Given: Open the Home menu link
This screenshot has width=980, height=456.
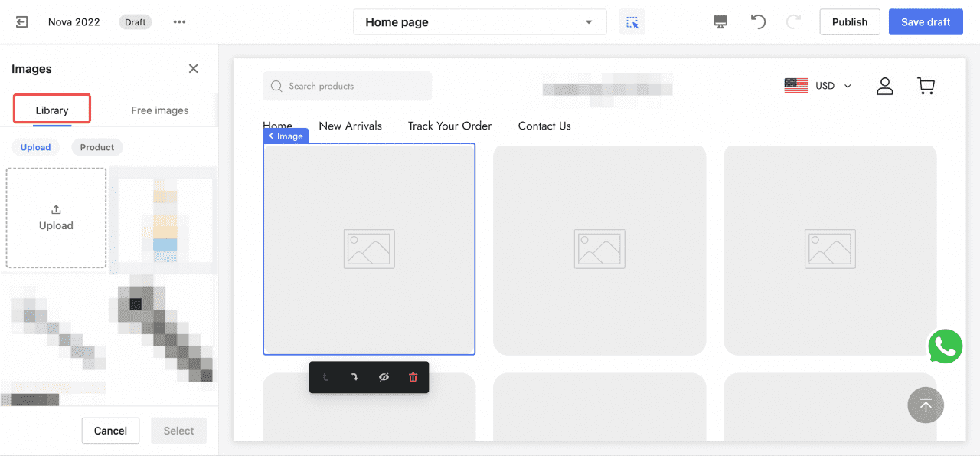Looking at the screenshot, I should pos(277,126).
